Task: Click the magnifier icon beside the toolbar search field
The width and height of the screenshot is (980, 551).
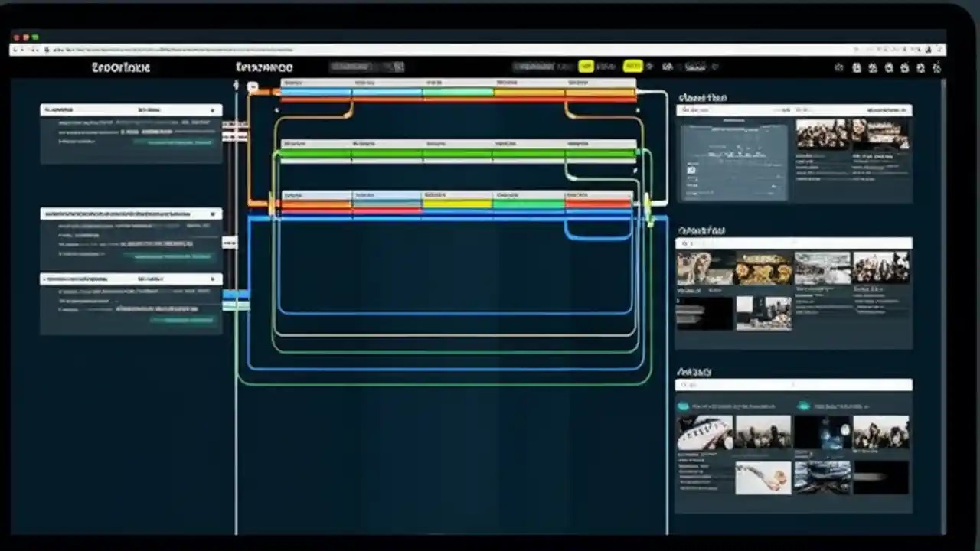Action: (397, 67)
